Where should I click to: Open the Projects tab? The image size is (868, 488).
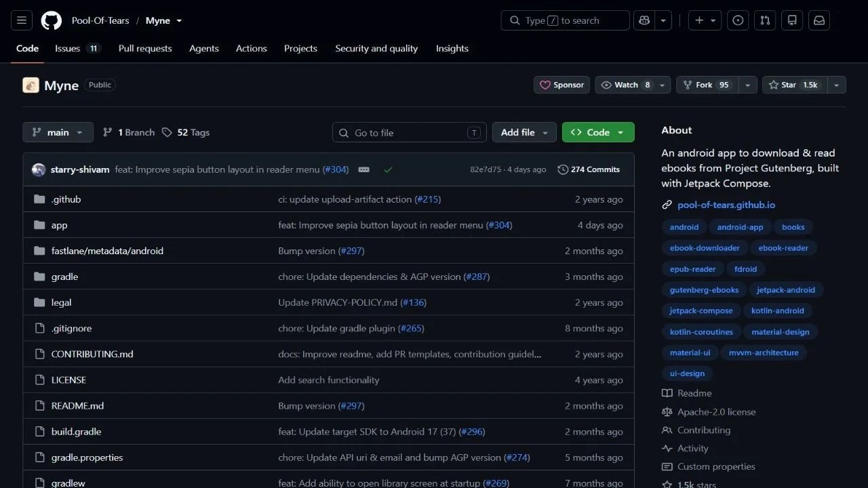click(x=300, y=48)
